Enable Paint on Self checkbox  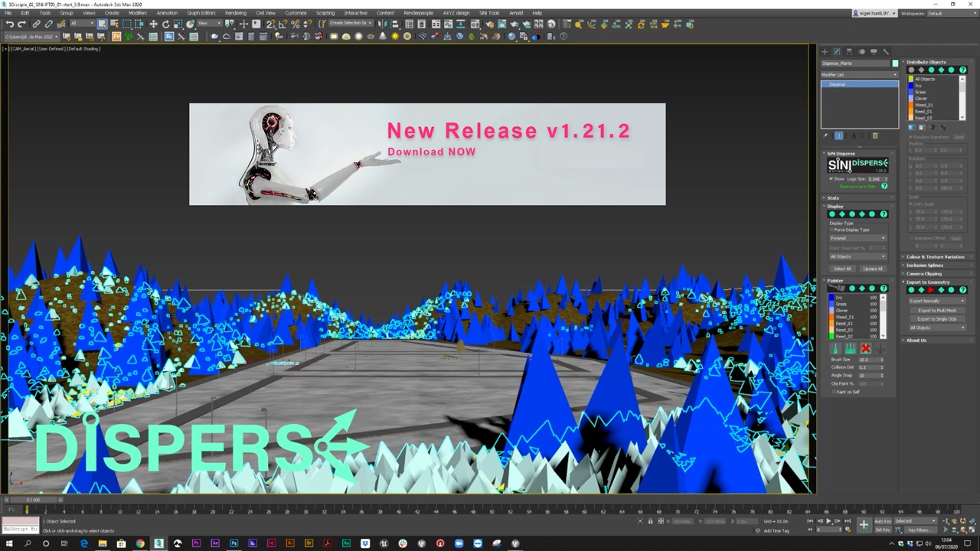tap(834, 392)
